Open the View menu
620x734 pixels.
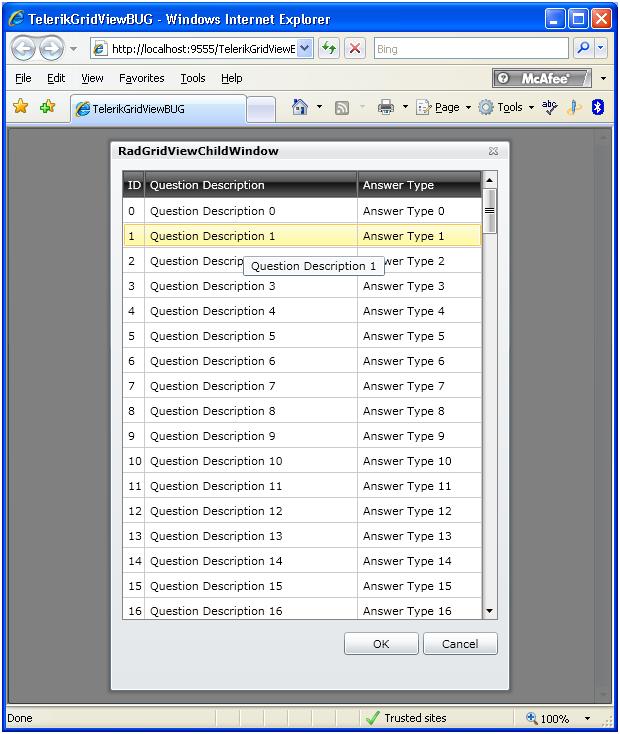tap(92, 78)
